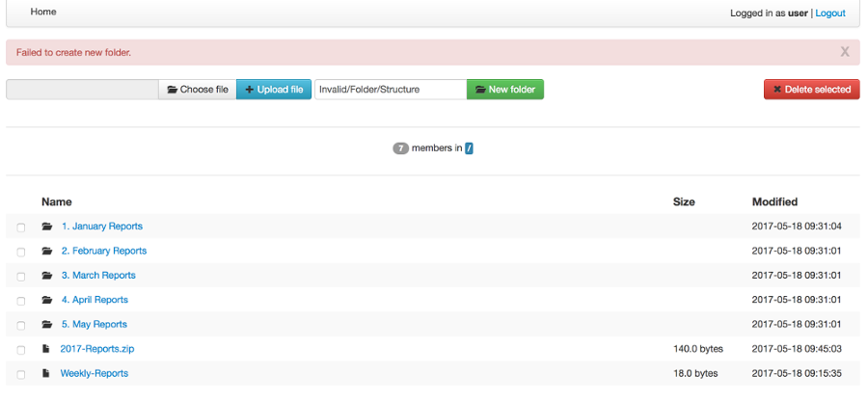Click the file icon beside Weekly-Reports
Viewport: 868px width, 401px height.
(45, 373)
